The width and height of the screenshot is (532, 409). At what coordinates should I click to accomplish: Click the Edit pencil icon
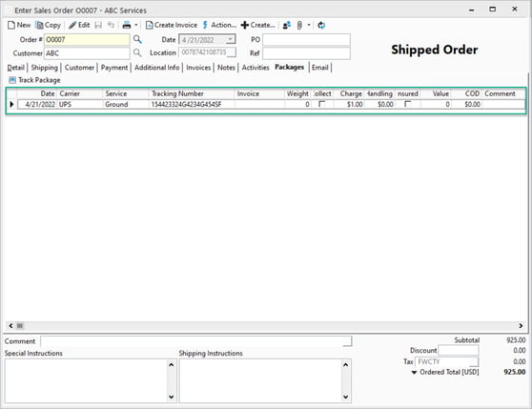pyautogui.click(x=72, y=25)
